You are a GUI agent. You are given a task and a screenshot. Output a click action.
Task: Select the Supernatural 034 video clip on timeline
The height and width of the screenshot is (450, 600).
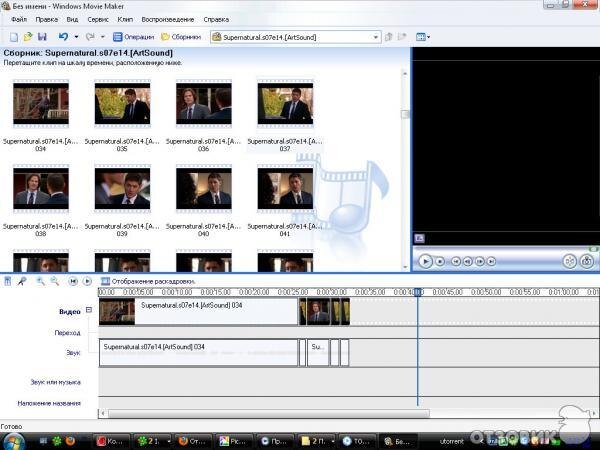pos(198,311)
